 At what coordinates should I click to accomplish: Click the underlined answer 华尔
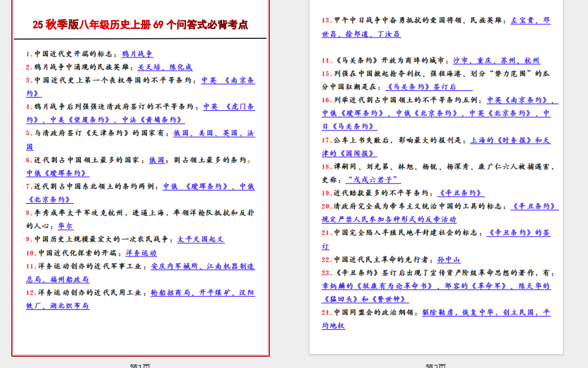click(x=65, y=226)
